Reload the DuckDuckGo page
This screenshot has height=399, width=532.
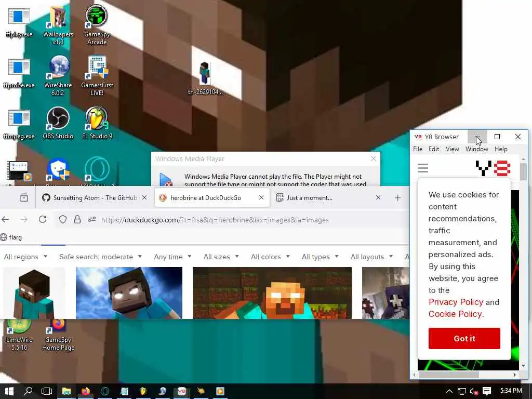coord(43,219)
